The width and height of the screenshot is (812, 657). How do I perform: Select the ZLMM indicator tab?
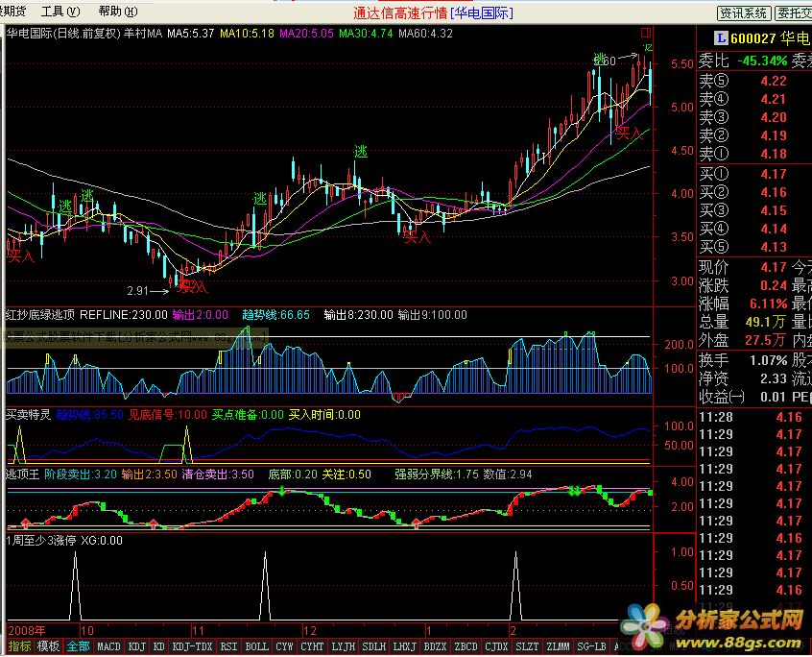pyautogui.click(x=559, y=646)
